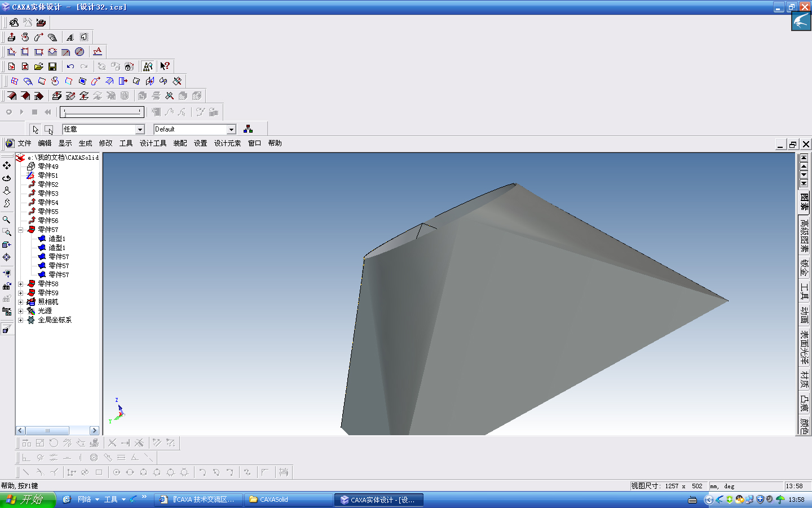Click the blue filled surface patch icon
The width and height of the screenshot is (812, 508).
click(x=83, y=81)
